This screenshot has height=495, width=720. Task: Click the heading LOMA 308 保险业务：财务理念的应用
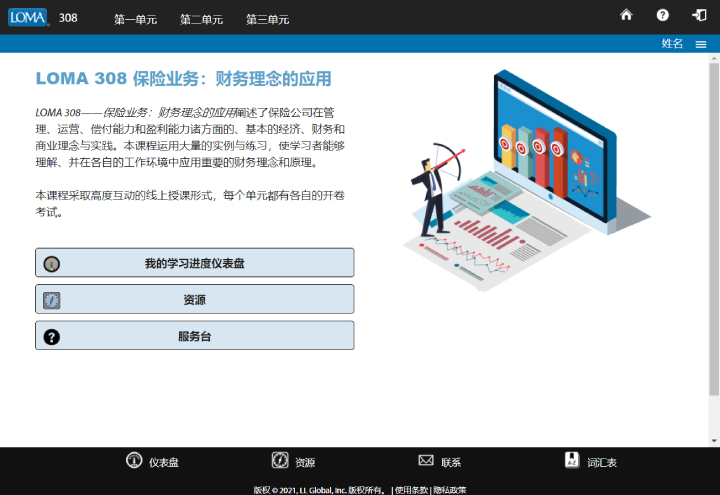(184, 79)
